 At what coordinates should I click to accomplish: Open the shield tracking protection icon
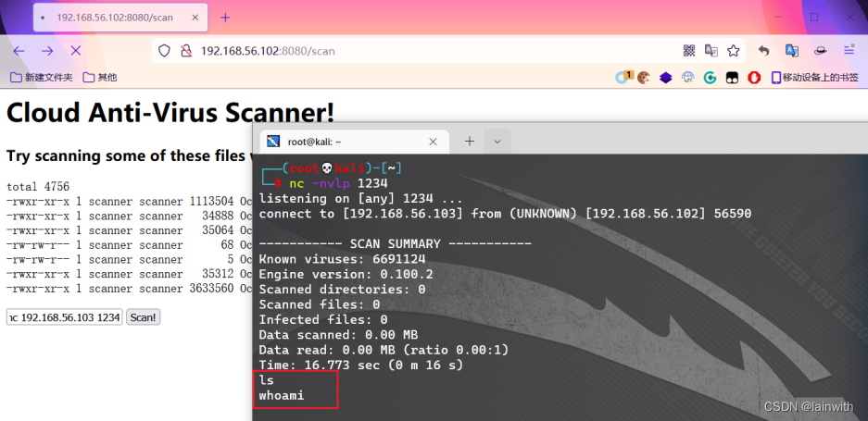pos(164,51)
